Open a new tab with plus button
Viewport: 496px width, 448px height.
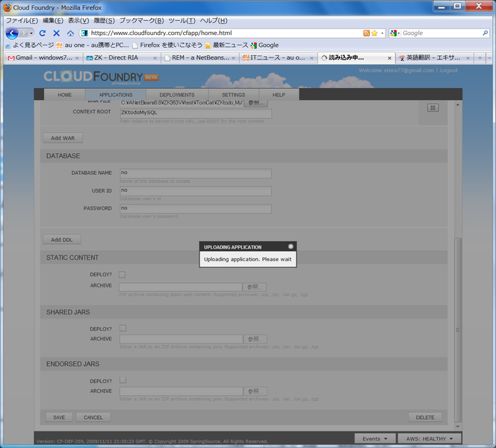point(480,58)
